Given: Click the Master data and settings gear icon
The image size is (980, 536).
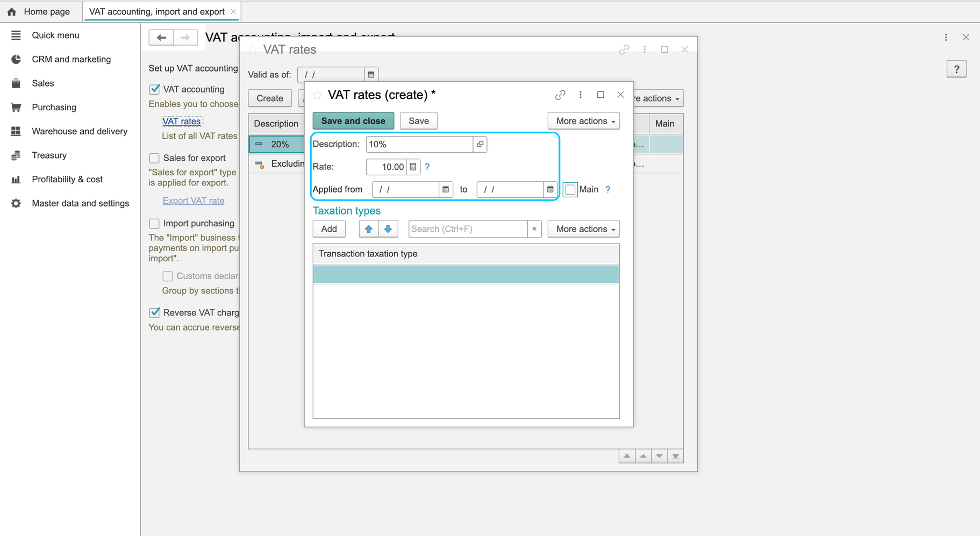Looking at the screenshot, I should [16, 203].
